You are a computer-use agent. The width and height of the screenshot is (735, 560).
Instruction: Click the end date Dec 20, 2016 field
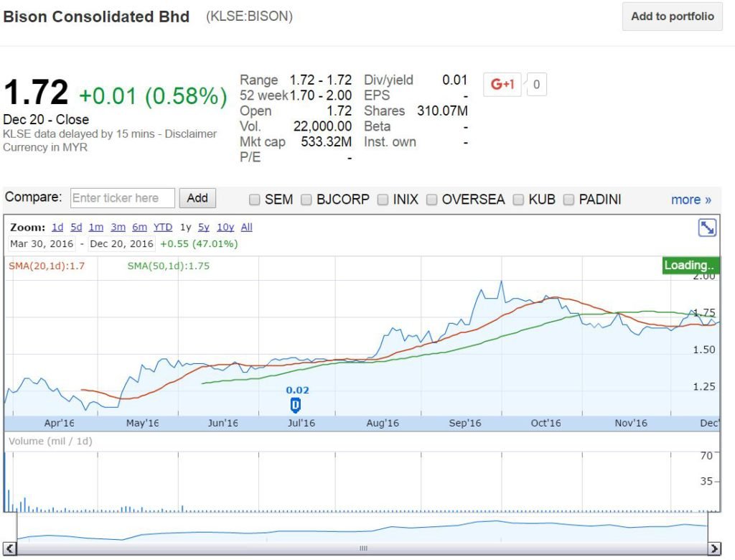click(x=121, y=244)
